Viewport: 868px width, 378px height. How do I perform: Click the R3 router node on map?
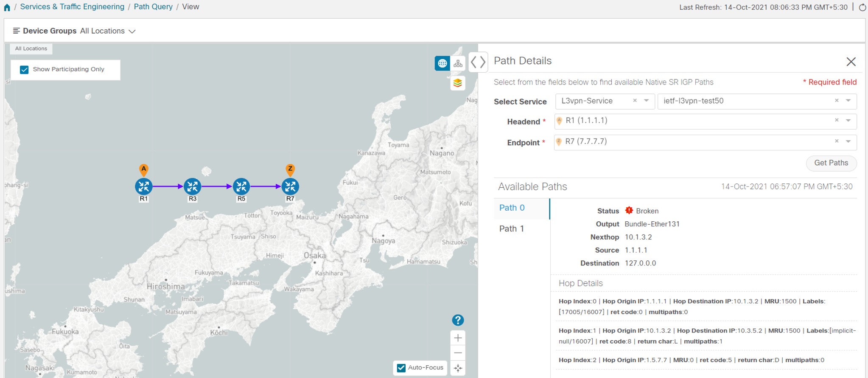[x=192, y=186]
